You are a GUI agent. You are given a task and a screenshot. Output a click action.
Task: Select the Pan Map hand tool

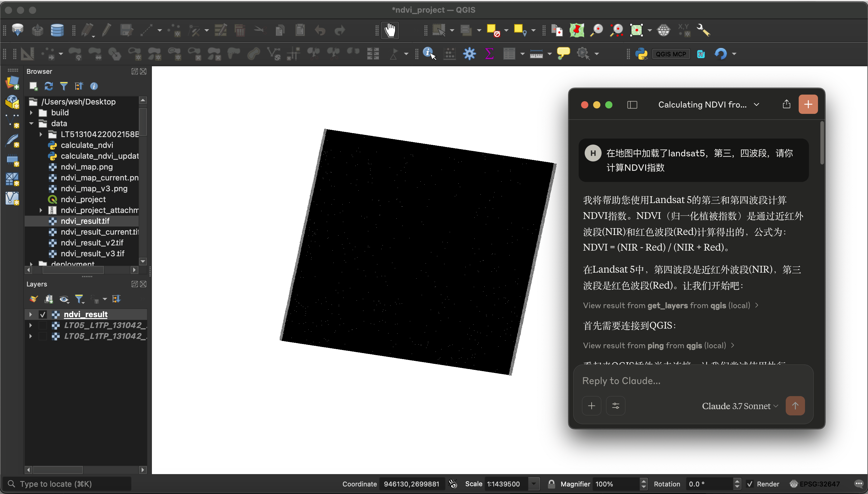pos(390,30)
